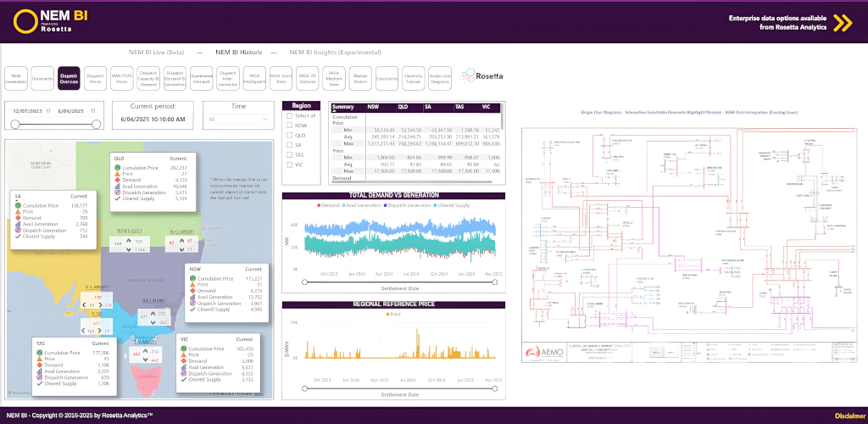
Task: Open the Operational Demand page button
Action: (202, 79)
